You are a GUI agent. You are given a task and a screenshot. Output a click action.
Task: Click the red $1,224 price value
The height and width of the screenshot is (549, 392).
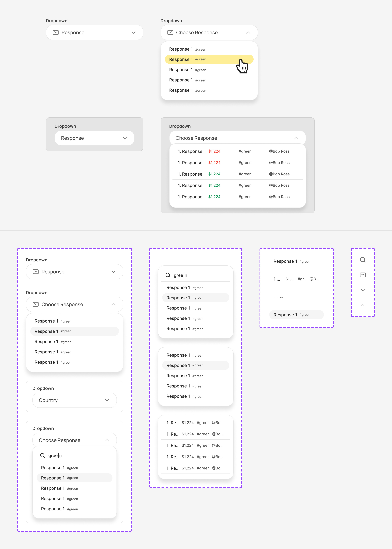click(214, 151)
